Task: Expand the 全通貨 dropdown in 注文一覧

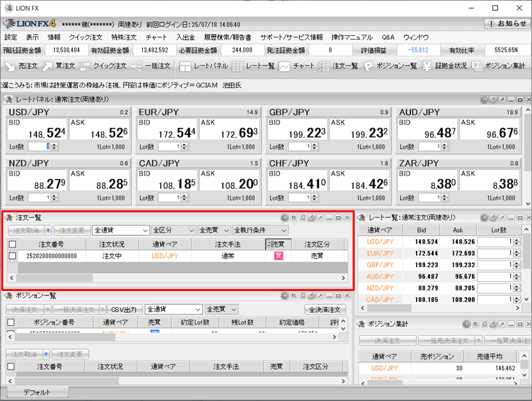Action: click(120, 230)
